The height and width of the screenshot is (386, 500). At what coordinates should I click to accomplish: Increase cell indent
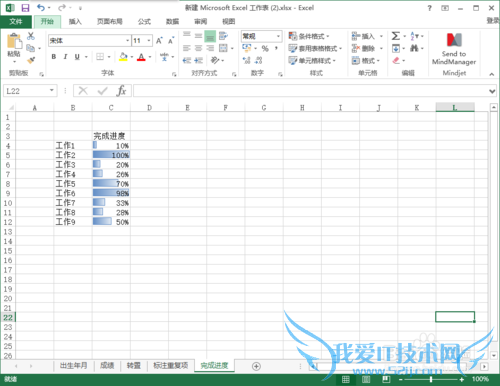coord(199,60)
